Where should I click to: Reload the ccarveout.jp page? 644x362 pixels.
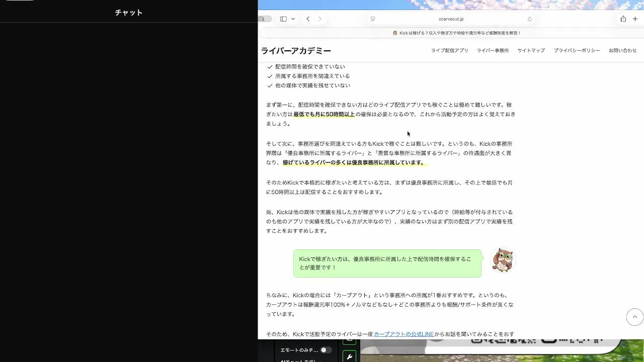tap(529, 19)
